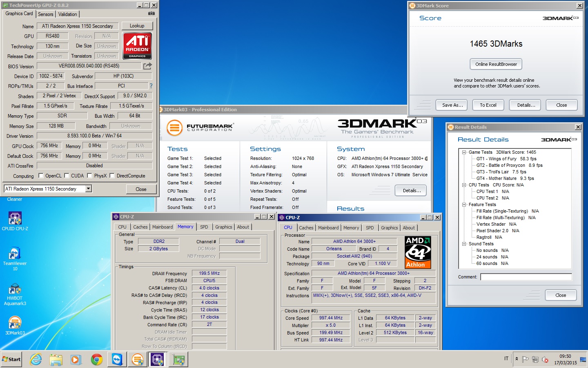This screenshot has width=588, height=368.
Task: Show hidden tray icons arrow
Action: [x=517, y=359]
